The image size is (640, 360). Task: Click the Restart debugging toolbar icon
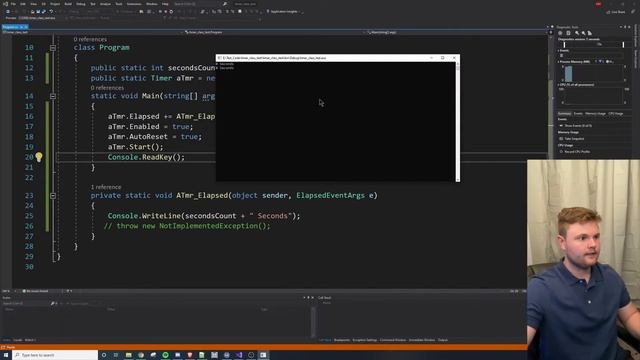click(171, 11)
